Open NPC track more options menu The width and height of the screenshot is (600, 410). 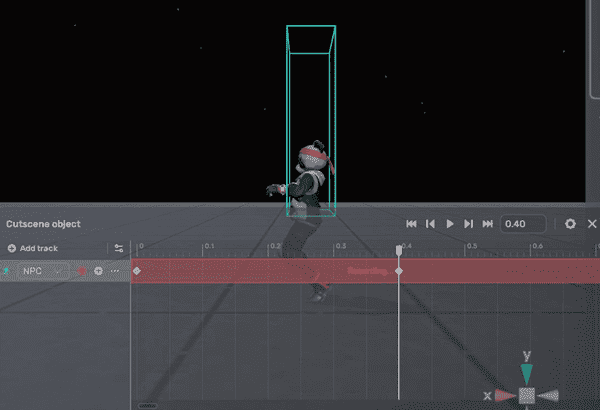click(x=115, y=271)
